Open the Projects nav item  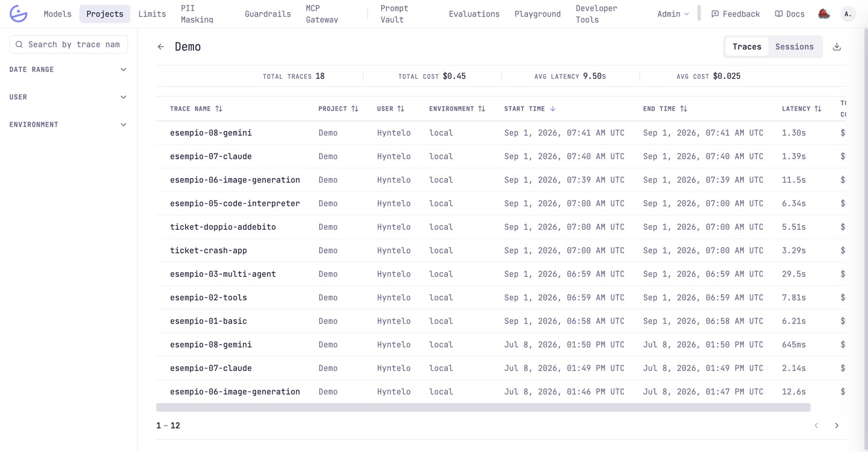pyautogui.click(x=105, y=14)
